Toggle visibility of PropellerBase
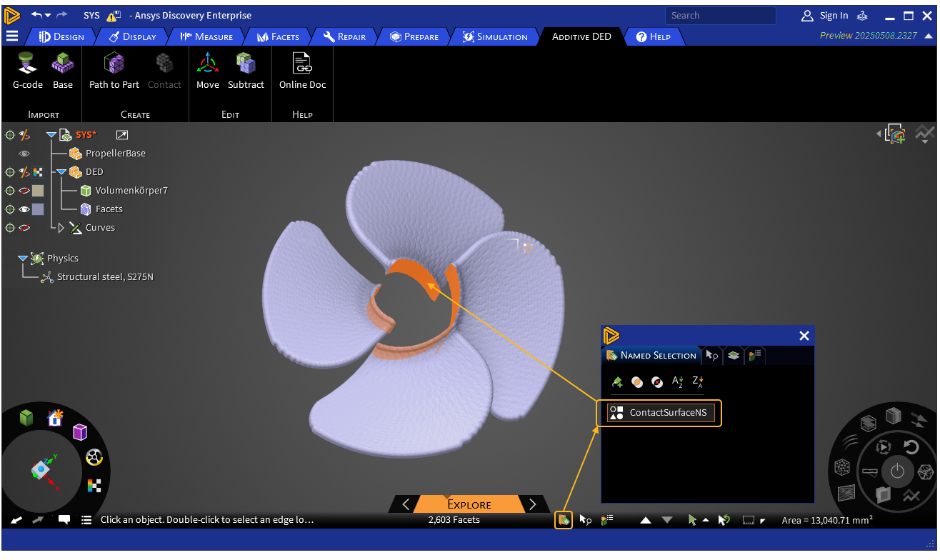 point(24,154)
